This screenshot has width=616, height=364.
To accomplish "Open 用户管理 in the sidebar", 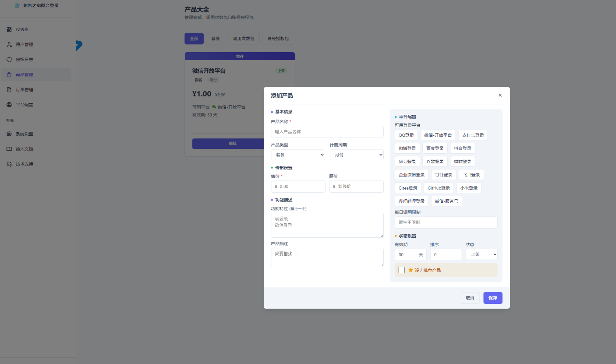I will pos(36,44).
